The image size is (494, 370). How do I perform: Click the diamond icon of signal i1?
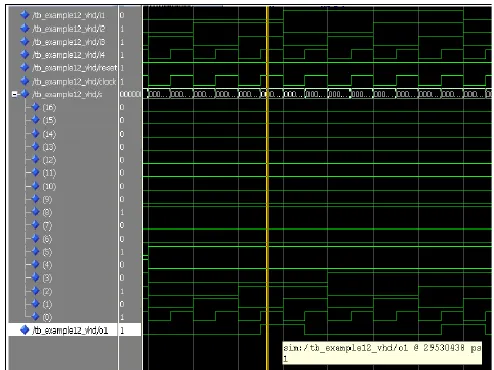tap(25, 15)
